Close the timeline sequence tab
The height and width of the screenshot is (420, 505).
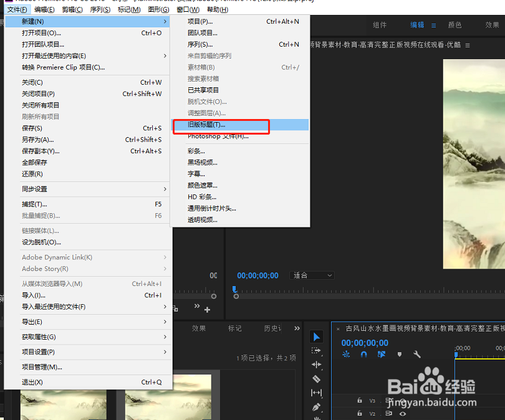click(x=338, y=329)
